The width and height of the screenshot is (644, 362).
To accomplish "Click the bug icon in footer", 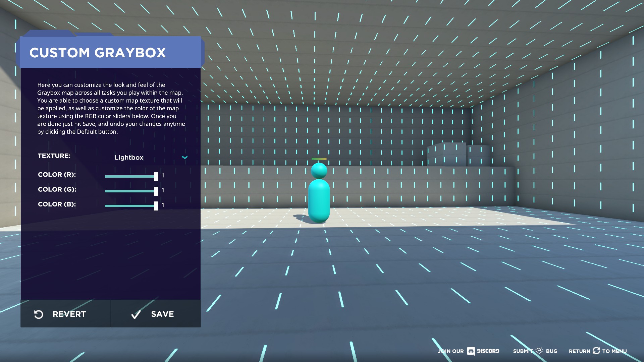I will [539, 351].
